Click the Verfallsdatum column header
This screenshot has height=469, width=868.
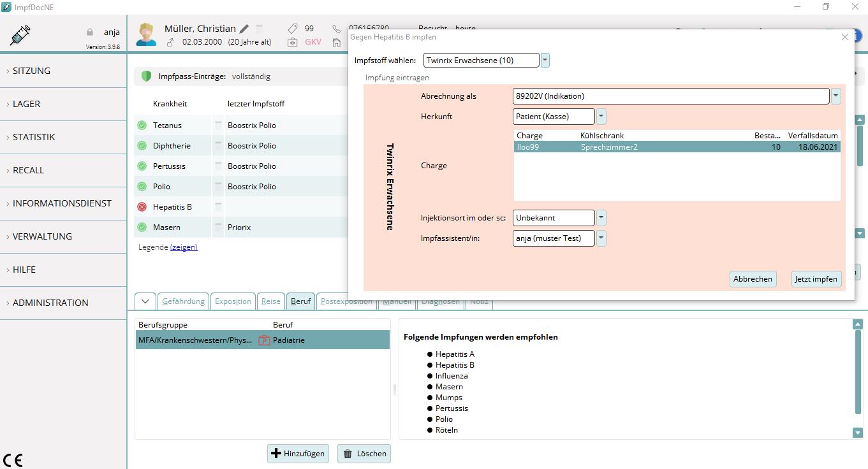pos(813,136)
